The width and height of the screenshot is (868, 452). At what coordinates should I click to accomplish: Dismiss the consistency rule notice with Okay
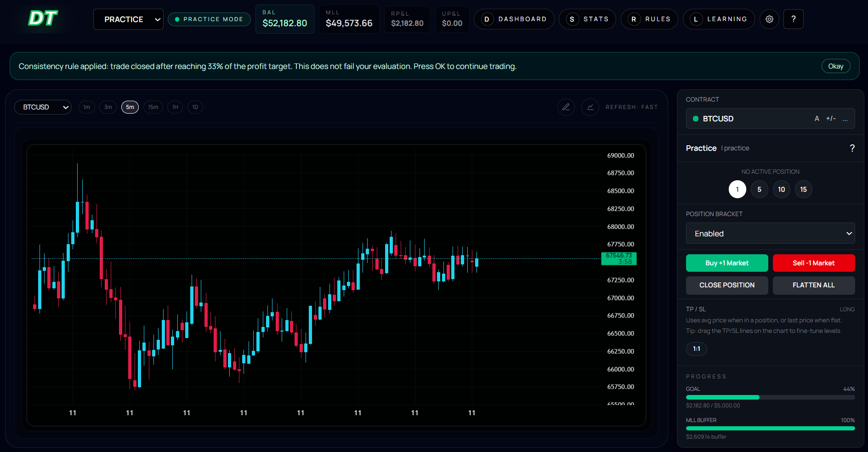835,66
